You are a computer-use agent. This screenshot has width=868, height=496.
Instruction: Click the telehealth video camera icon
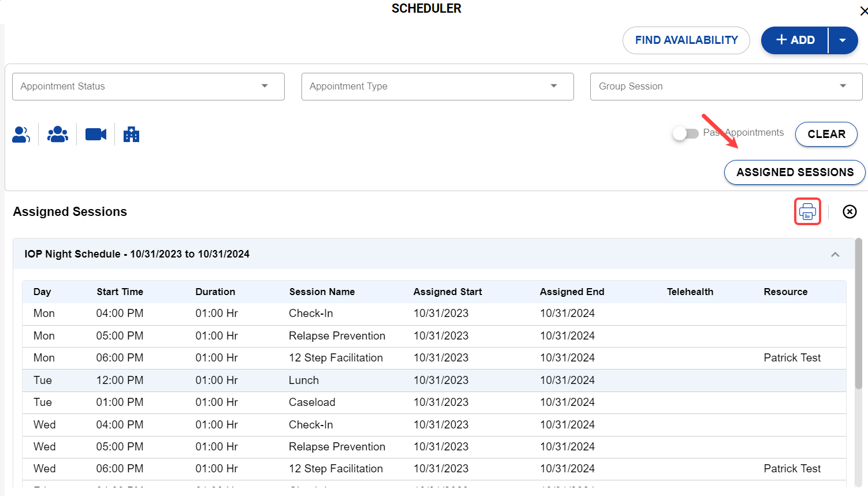point(96,135)
